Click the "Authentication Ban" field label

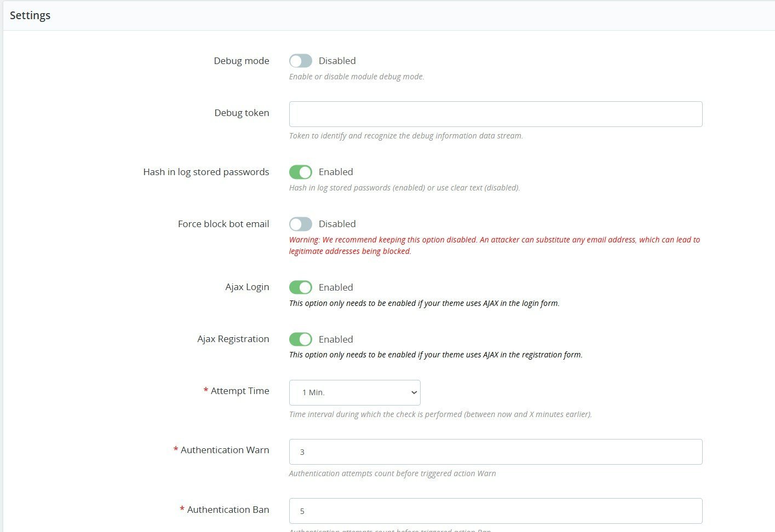pyautogui.click(x=228, y=510)
